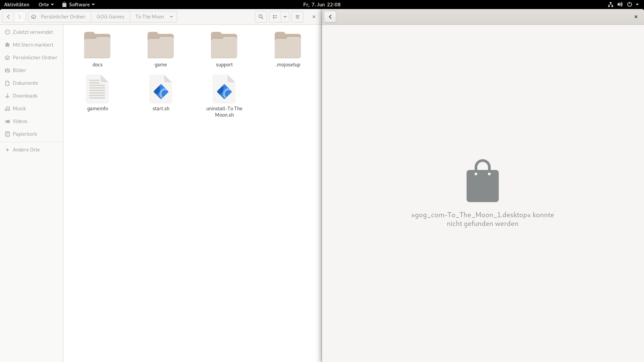644x362 pixels.
Task: Go to Persönlicher Ordner breadcrumb
Action: [x=63, y=17]
